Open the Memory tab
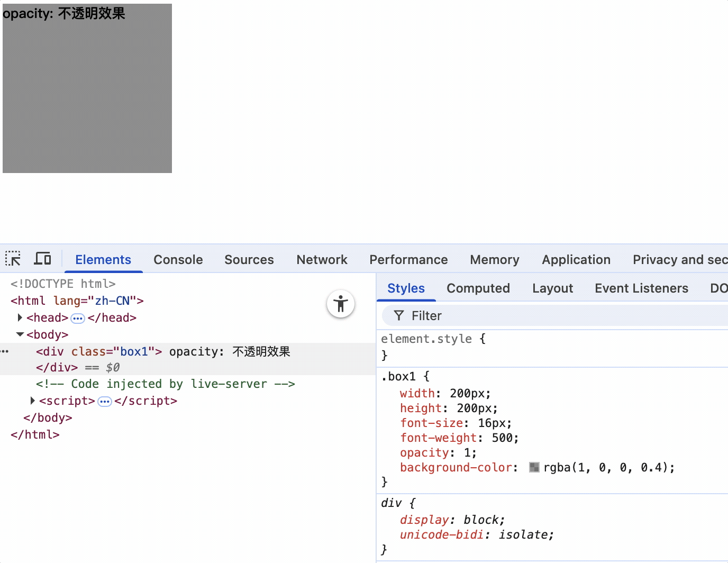The width and height of the screenshot is (728, 563). [x=495, y=260]
